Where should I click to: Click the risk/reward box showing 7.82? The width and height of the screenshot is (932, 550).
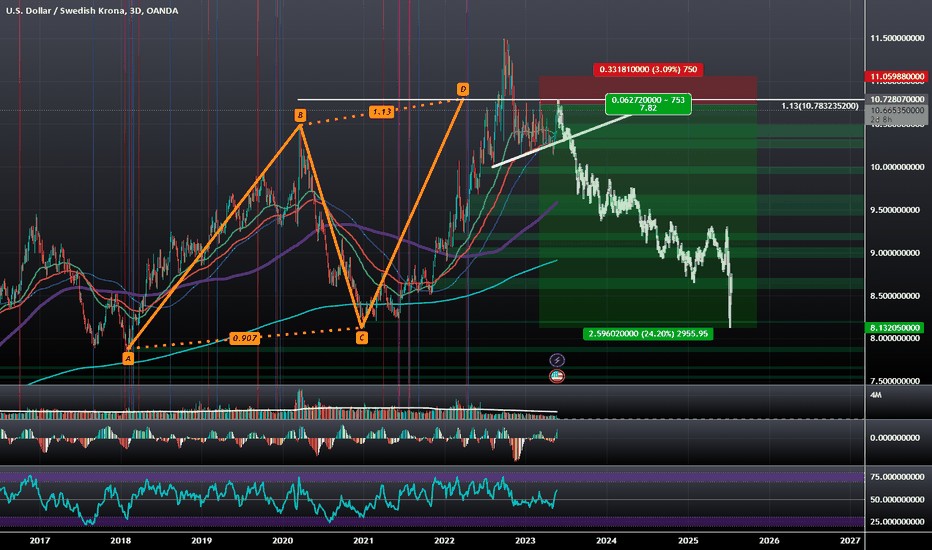click(648, 104)
